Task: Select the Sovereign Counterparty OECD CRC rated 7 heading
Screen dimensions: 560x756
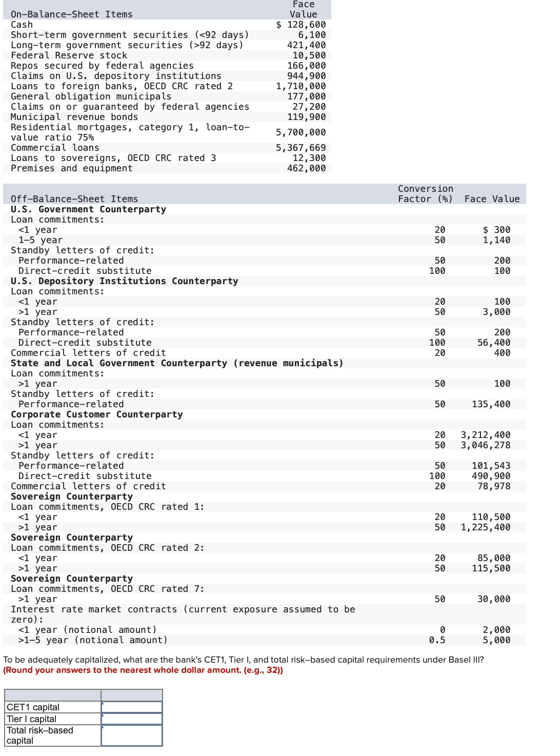Action: tap(72, 579)
